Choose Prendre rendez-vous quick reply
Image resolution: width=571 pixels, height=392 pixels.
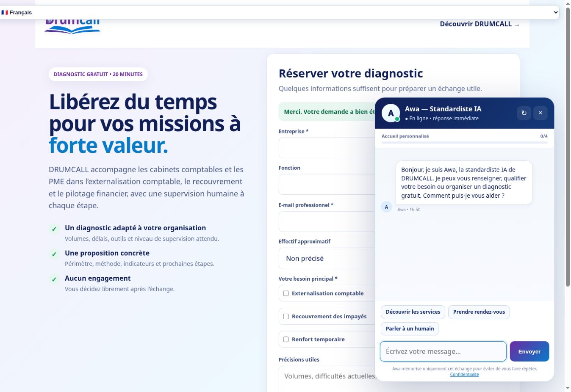click(x=479, y=312)
